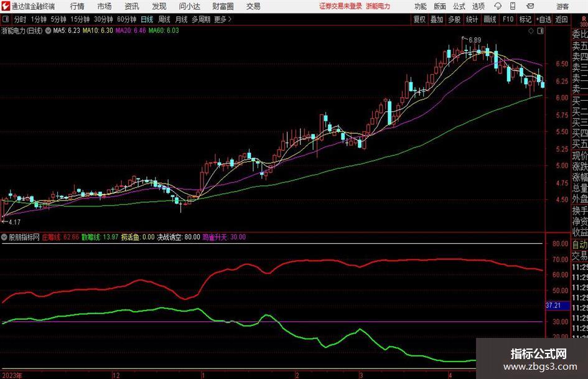Click the 鸡雀升天 30.00 indicator label
This screenshot has height=379, width=588.
[x=224, y=237]
